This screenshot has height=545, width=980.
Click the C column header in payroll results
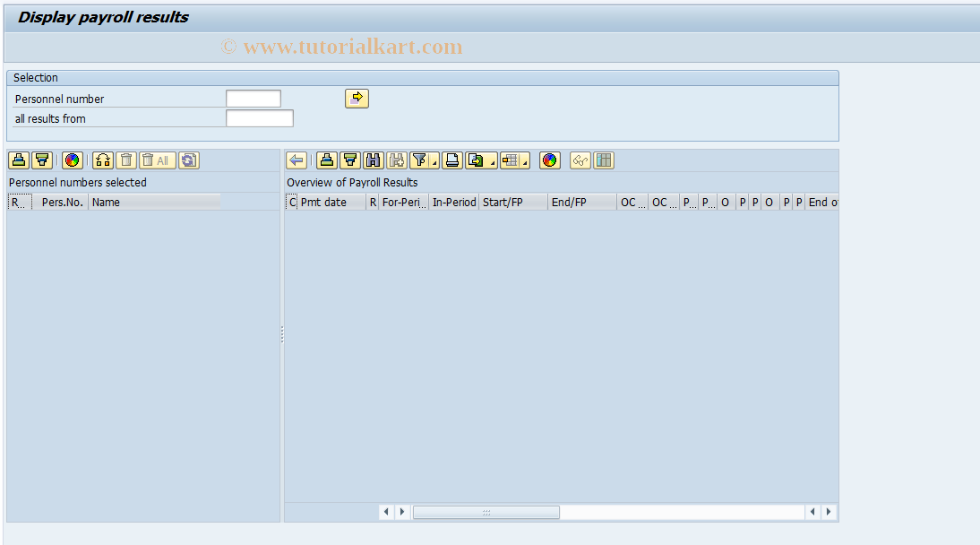(x=291, y=202)
